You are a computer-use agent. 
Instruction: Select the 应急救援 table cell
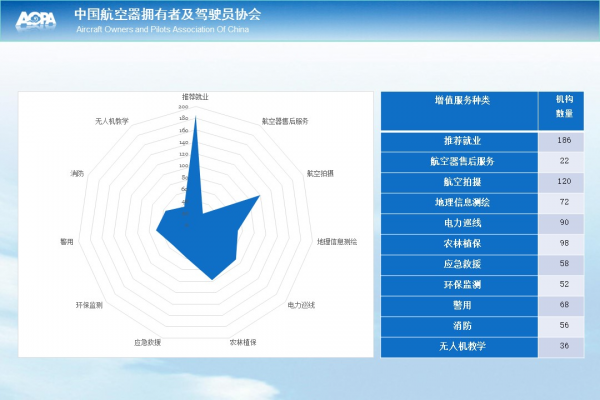462,264
